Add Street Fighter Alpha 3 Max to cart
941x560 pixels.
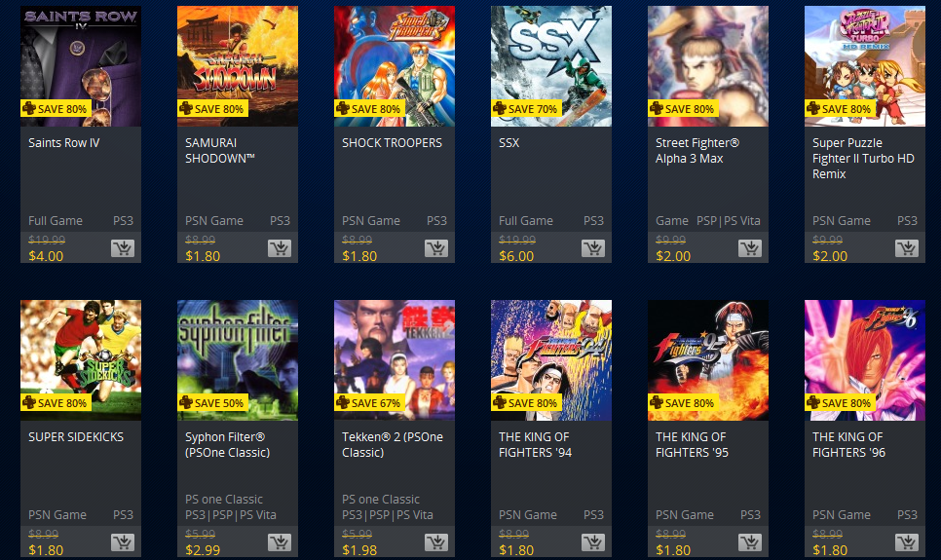(749, 248)
